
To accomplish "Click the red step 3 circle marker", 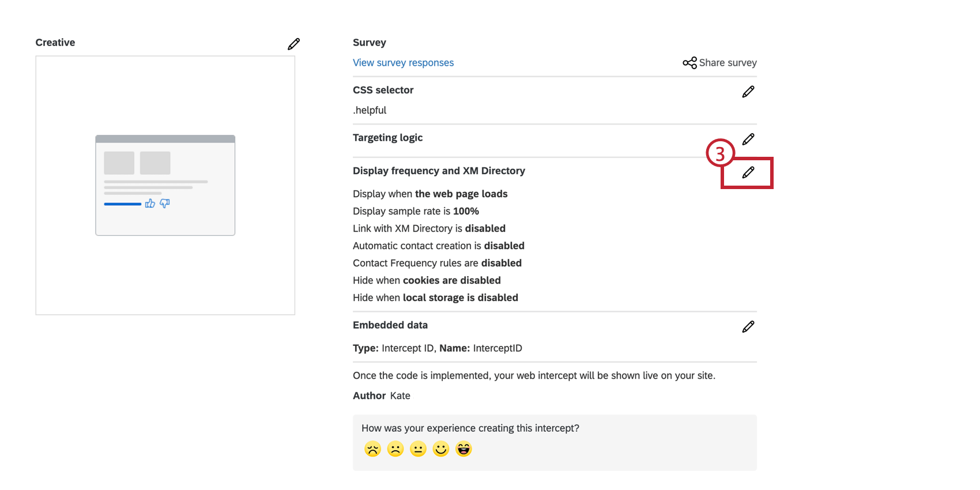I will [720, 153].
